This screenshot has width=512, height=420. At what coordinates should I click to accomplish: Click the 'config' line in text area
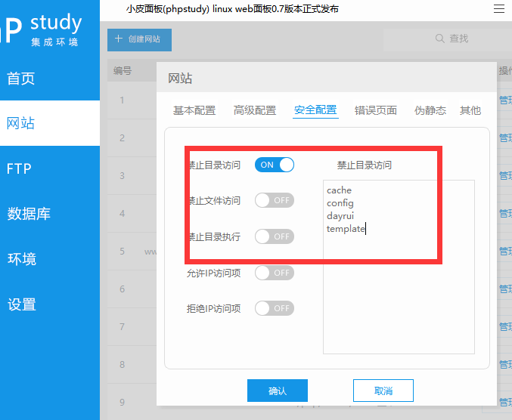tap(340, 203)
